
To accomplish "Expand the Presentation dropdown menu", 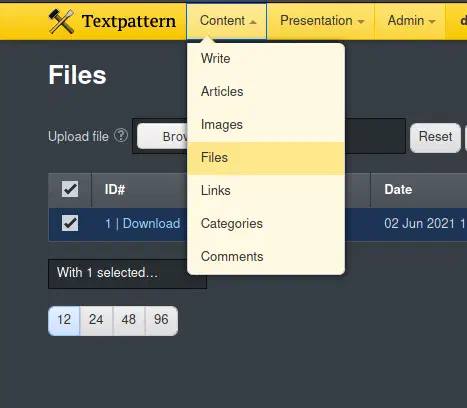I will pyautogui.click(x=322, y=21).
